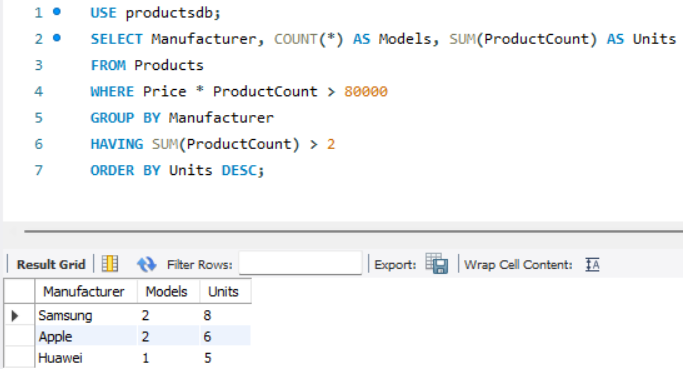Open the Result Grid tab
The height and width of the screenshot is (369, 683).
[x=51, y=264]
